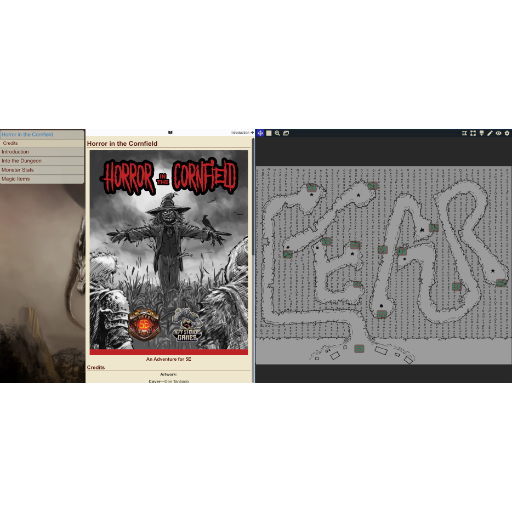Image resolution: width=512 pixels, height=512 pixels.
Task: Click map pin D1
Action: pos(383,249)
